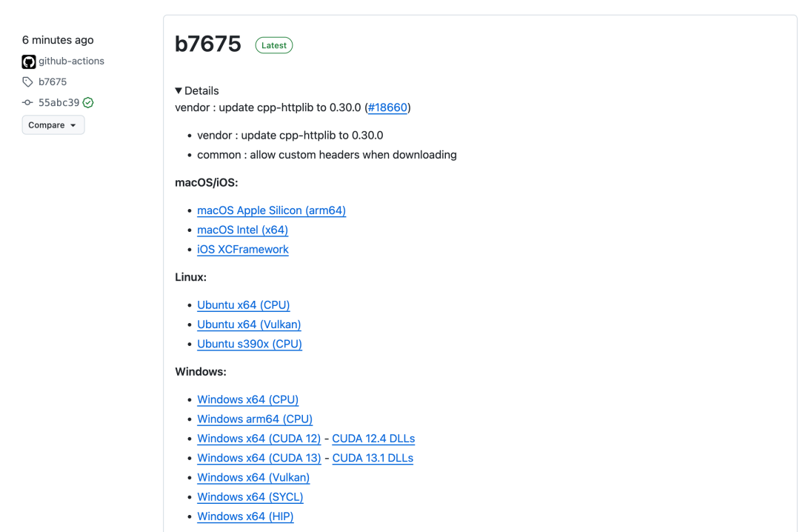
Task: Open the github-actions author profile link
Action: click(x=71, y=61)
